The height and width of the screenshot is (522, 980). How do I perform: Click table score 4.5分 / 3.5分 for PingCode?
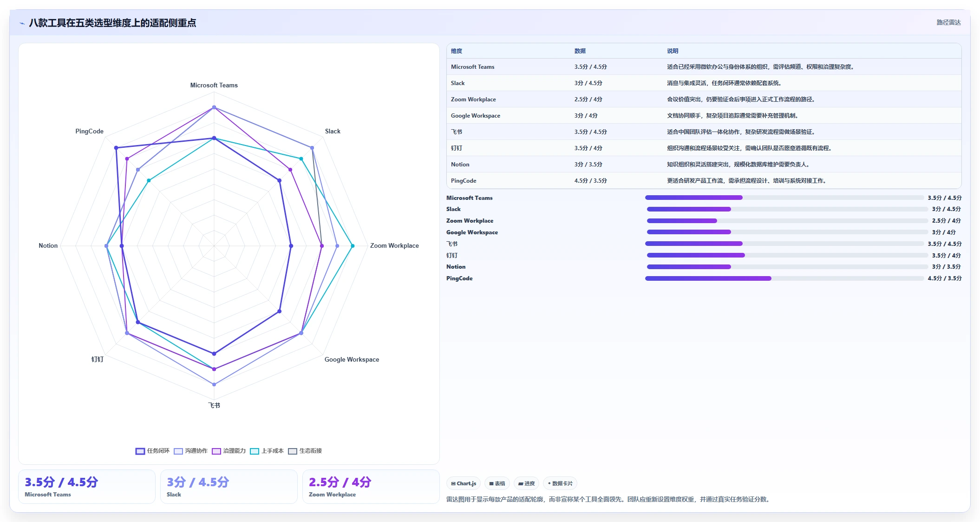click(590, 181)
